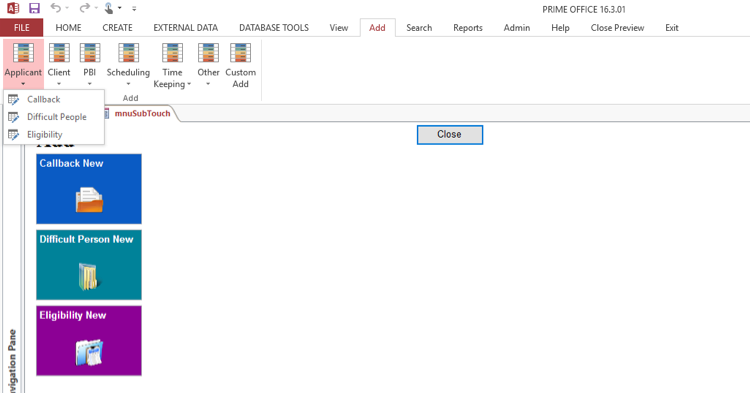Switch to the View ribbon tab

[x=339, y=28]
